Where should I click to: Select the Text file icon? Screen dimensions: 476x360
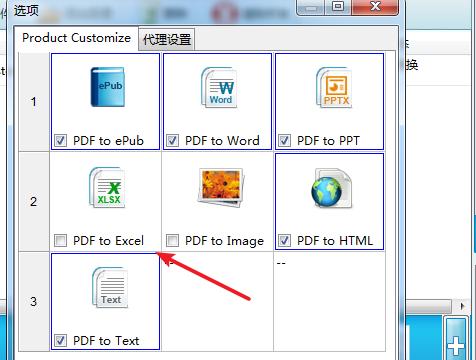[110, 287]
